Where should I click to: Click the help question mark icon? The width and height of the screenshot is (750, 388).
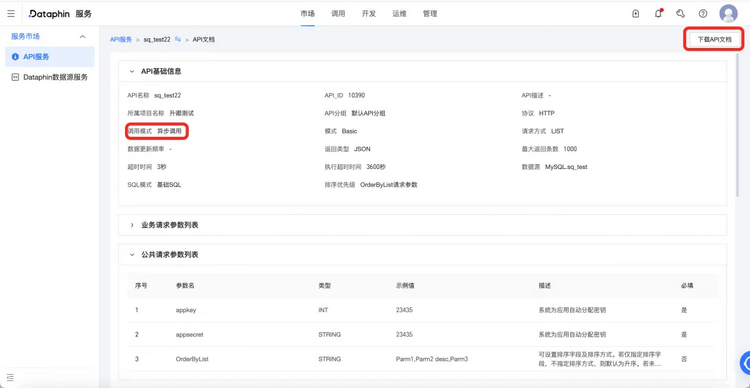pos(703,13)
